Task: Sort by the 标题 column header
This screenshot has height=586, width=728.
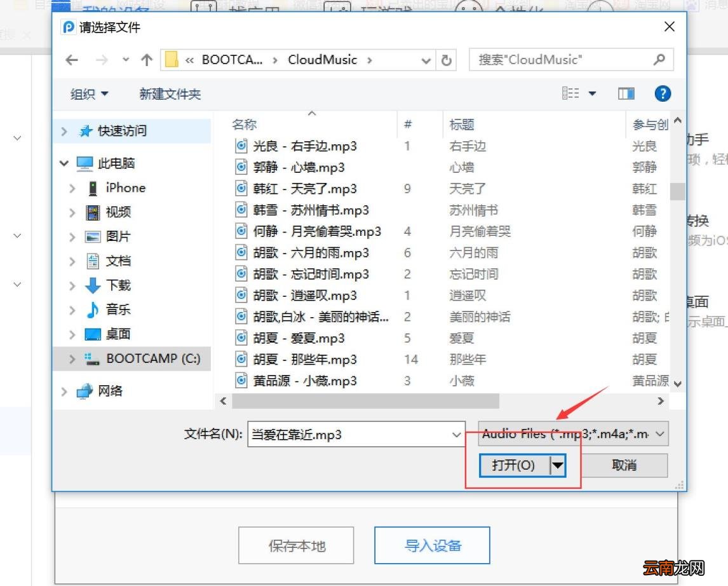Action: point(461,125)
